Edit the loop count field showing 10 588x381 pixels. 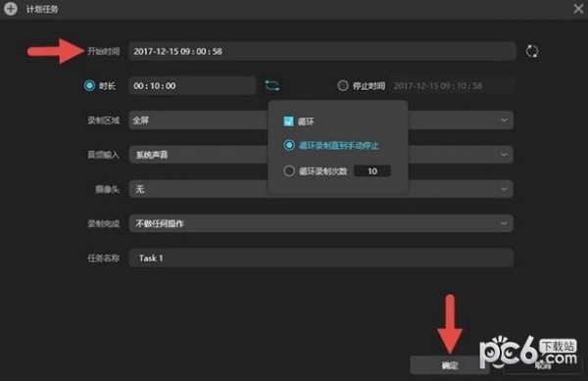tap(372, 171)
